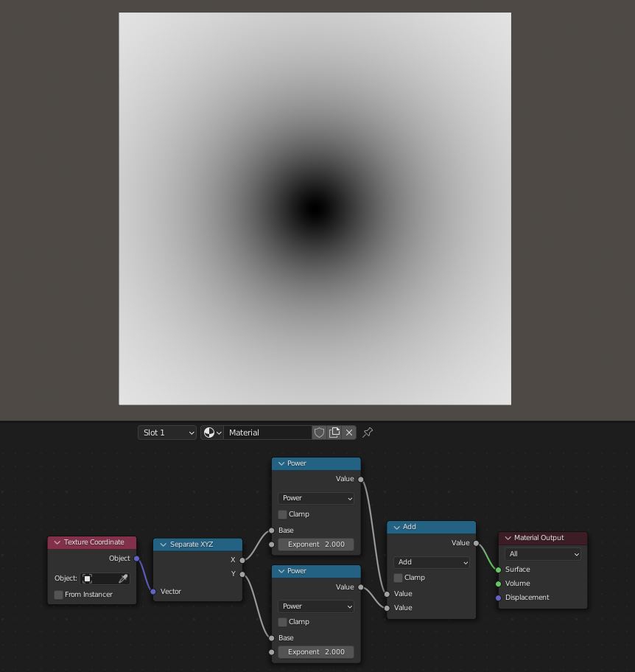Enable From Instancer checkbox
Viewport: 635px width, 672px height.
[x=59, y=595]
